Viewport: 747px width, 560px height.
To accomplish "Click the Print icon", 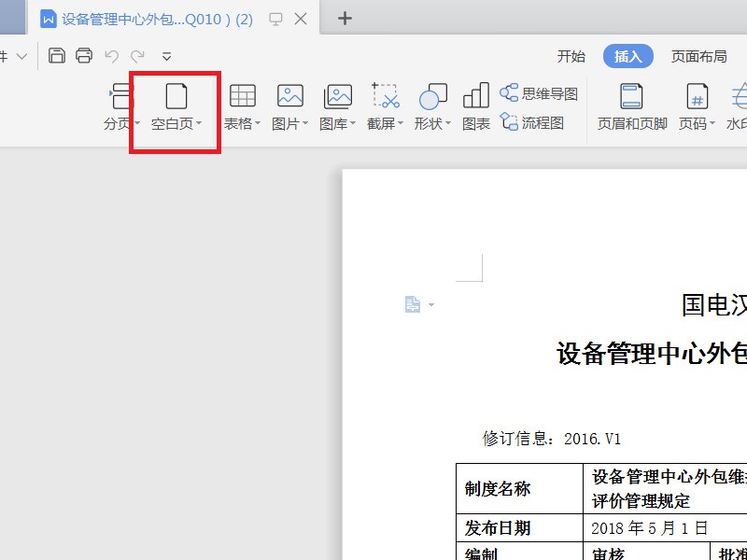I will (x=84, y=56).
